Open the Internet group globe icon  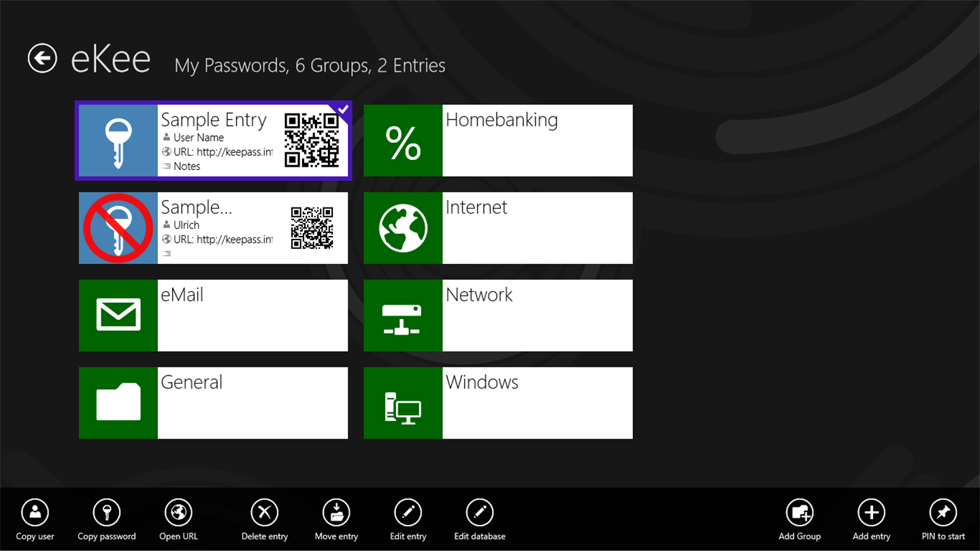coord(404,228)
